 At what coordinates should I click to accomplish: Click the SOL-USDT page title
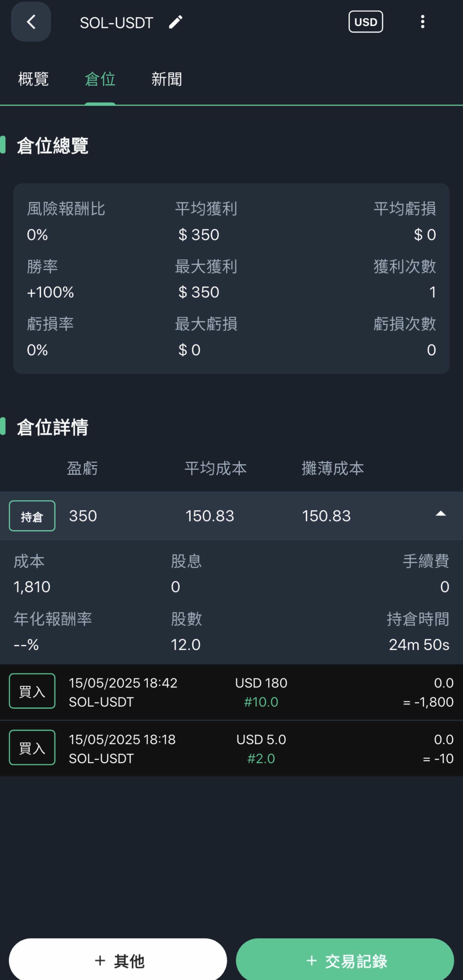coord(117,23)
